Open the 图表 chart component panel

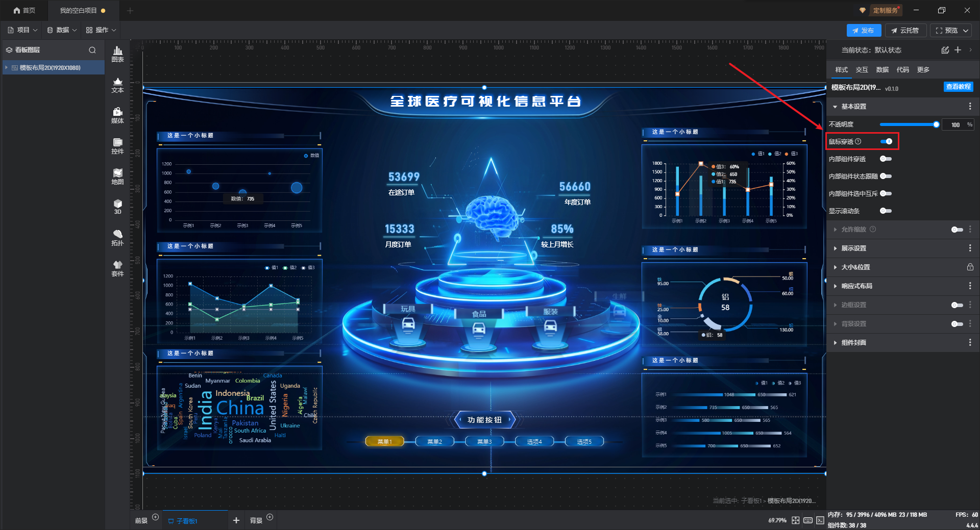(x=117, y=54)
